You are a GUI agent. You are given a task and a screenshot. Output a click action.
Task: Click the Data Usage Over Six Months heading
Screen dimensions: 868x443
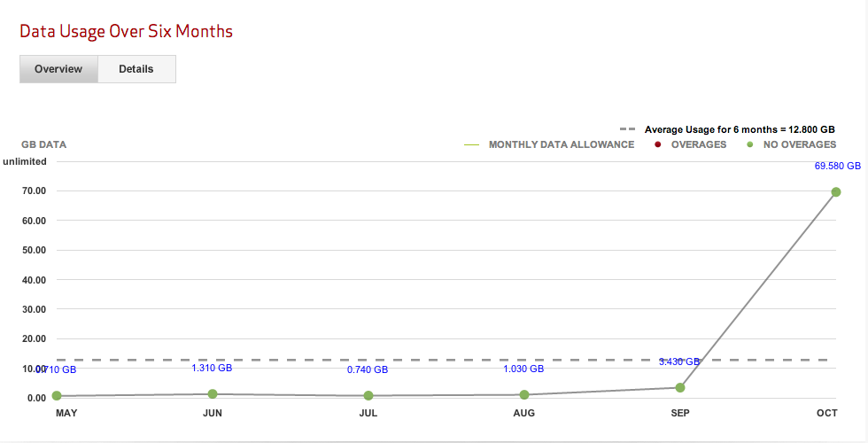126,31
